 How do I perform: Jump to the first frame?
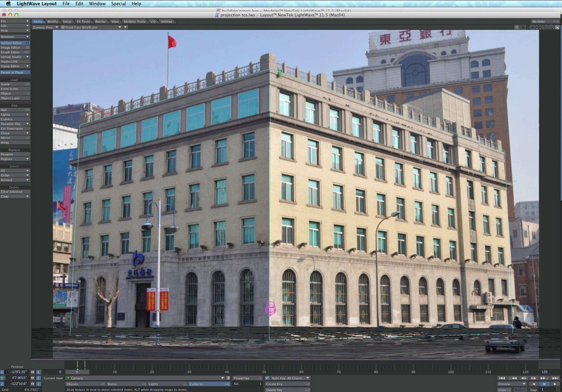click(502, 378)
